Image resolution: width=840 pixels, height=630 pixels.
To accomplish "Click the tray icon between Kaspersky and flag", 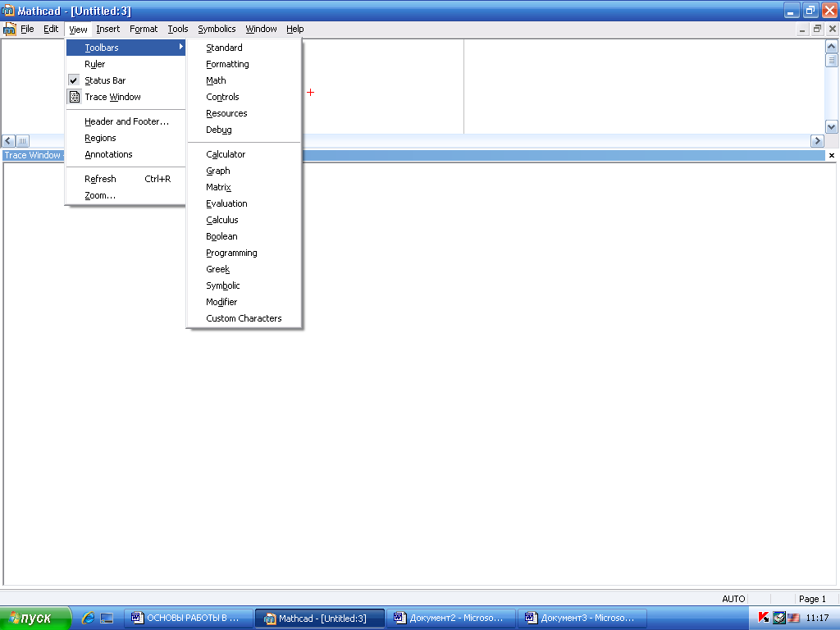I will (779, 618).
